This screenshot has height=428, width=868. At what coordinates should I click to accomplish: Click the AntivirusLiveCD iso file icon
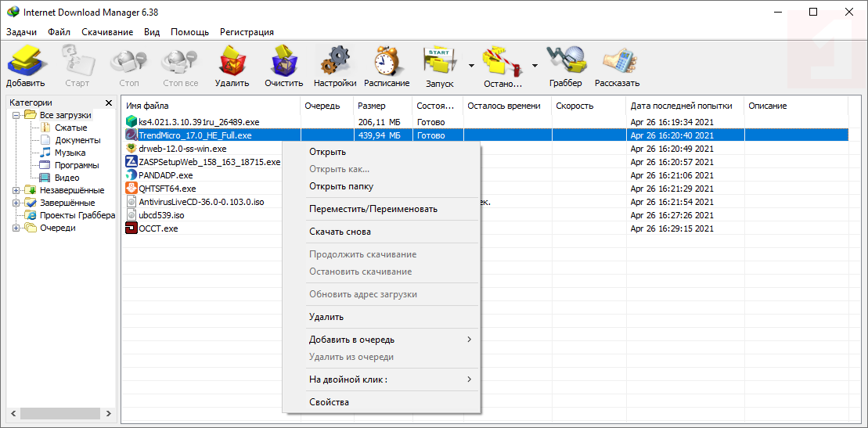(131, 202)
